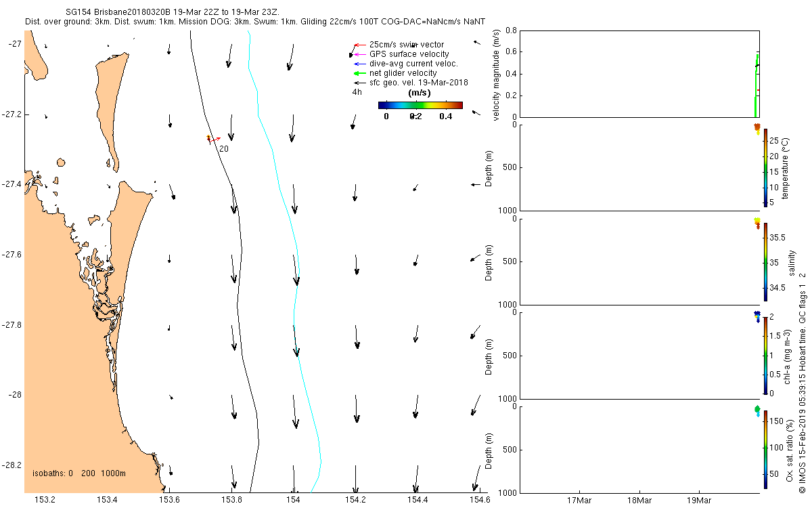Click the '-28' latitude tick label

16,395
